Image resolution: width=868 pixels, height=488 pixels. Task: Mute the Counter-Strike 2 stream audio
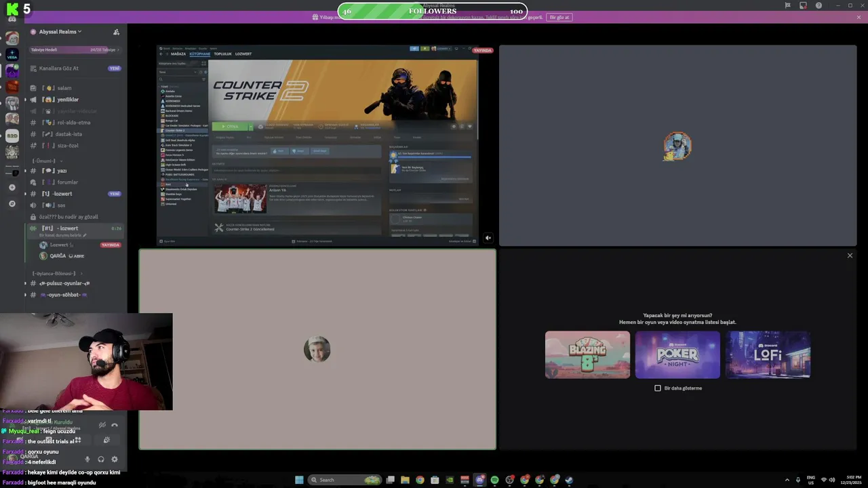488,238
